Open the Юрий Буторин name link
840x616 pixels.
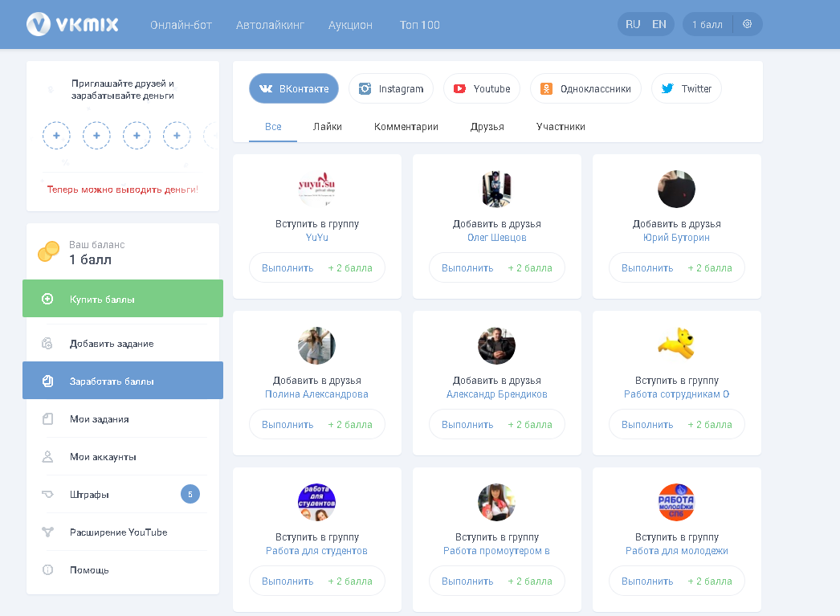click(x=677, y=237)
